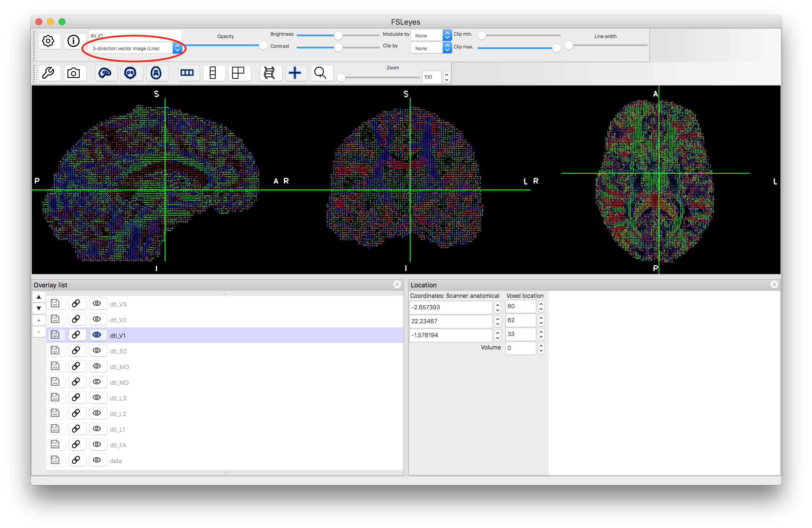
Task: Move selected overlay down
Action: [x=39, y=309]
